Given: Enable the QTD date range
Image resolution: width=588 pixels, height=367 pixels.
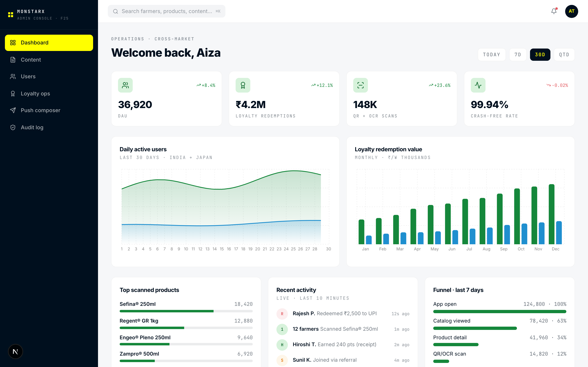Looking at the screenshot, I should point(564,54).
